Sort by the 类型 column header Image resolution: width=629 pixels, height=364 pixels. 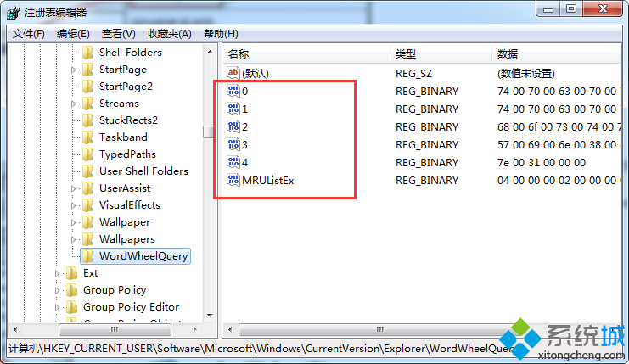[441, 53]
